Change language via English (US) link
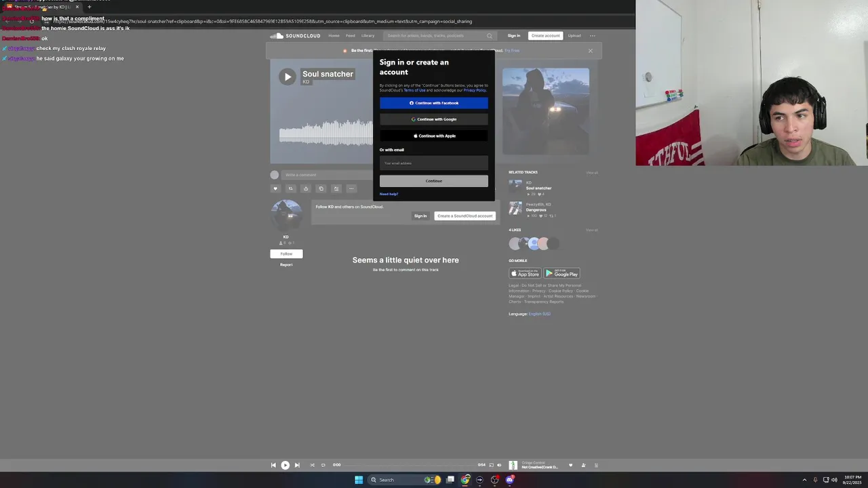Image resolution: width=868 pixels, height=488 pixels. pyautogui.click(x=539, y=314)
